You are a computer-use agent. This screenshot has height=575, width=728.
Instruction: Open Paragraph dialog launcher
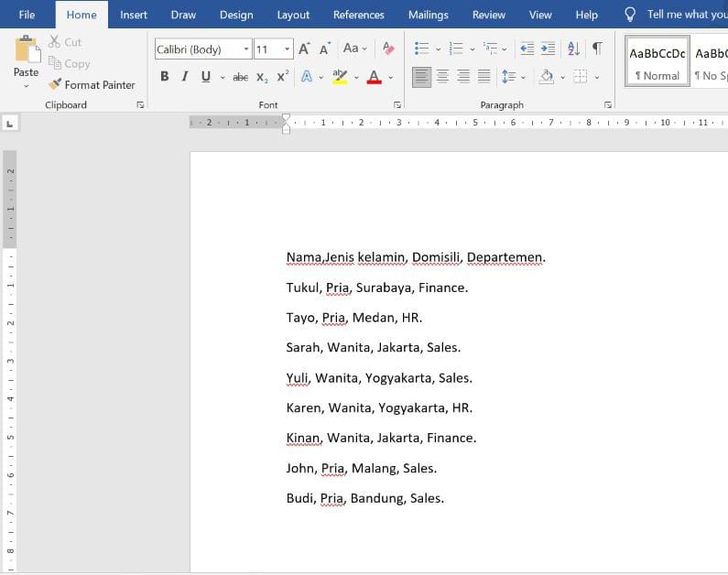608,105
